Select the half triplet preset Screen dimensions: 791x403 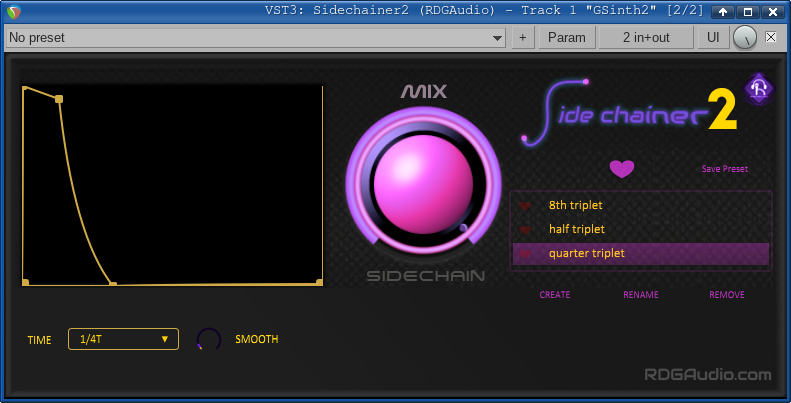[641, 229]
